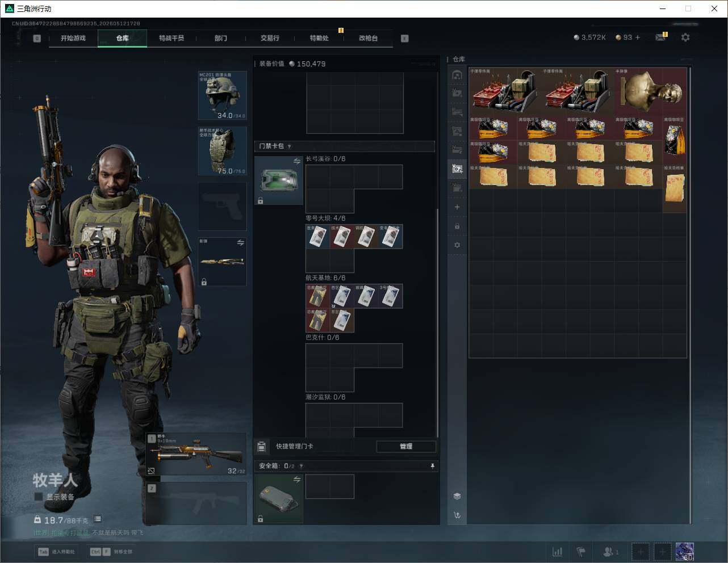
Task: Enable the 显示装备 checkbox
Action: pyautogui.click(x=38, y=497)
